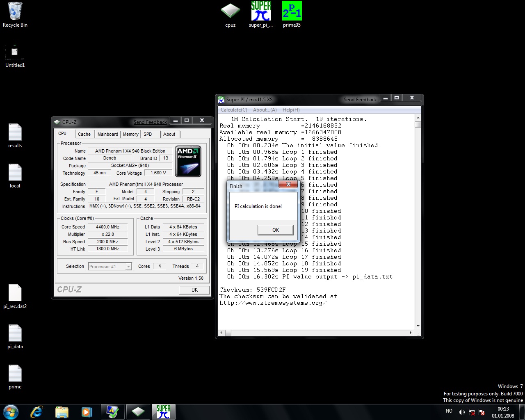Click the Bus Speed 200.0 MHz value
525x420 pixels.
(x=107, y=242)
